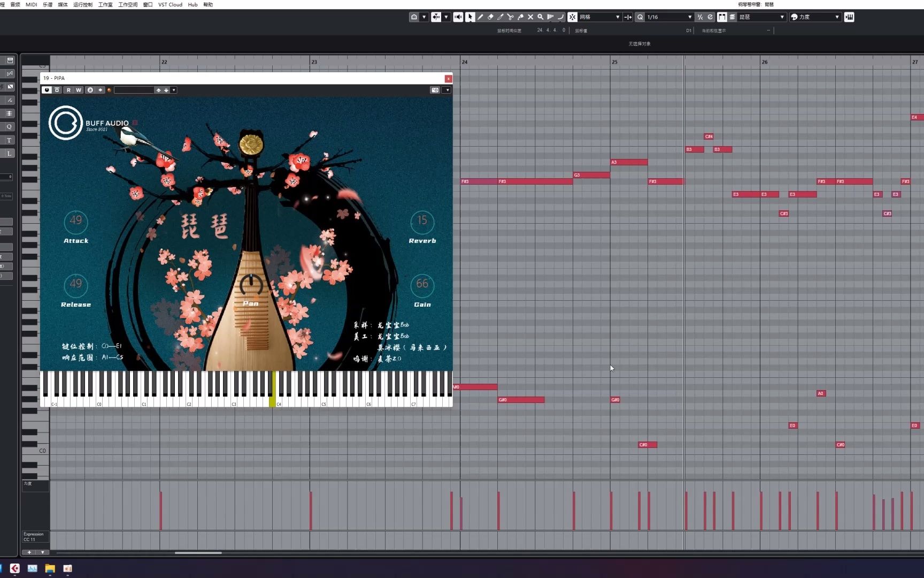The width and height of the screenshot is (924, 578).
Task: Open the 力度 event color dropdown
Action: click(815, 17)
